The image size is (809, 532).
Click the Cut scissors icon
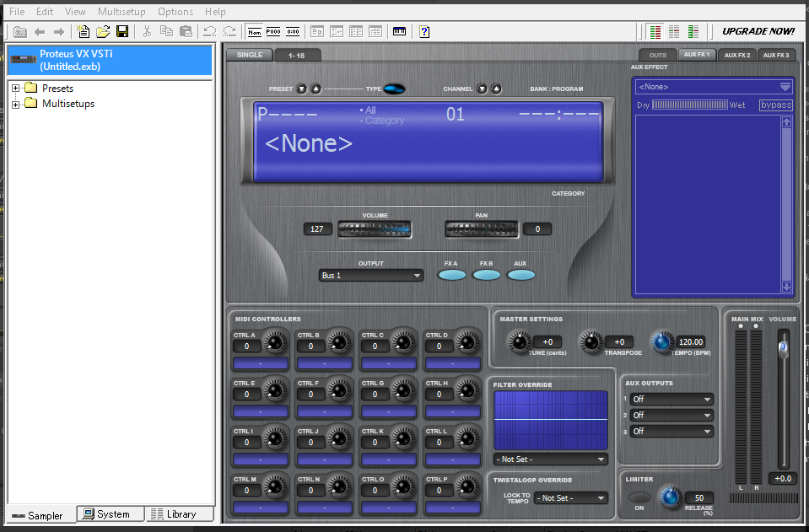(147, 31)
